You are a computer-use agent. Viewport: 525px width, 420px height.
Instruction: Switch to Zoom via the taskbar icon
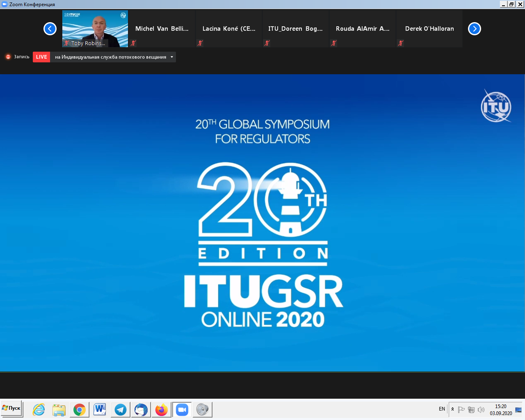182,409
